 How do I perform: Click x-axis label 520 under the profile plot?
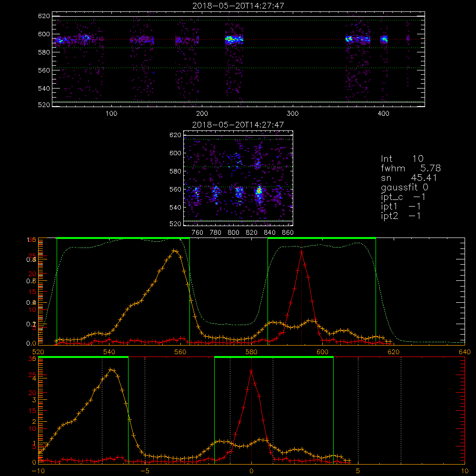click(x=38, y=352)
